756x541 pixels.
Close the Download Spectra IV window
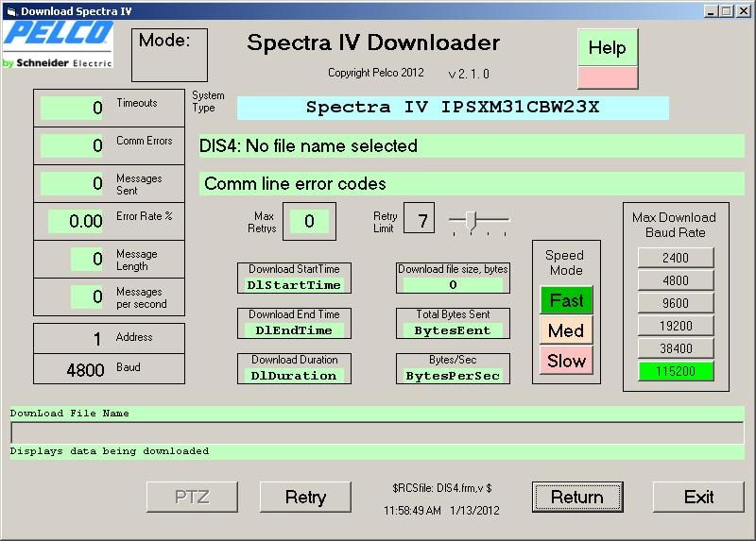point(744,11)
